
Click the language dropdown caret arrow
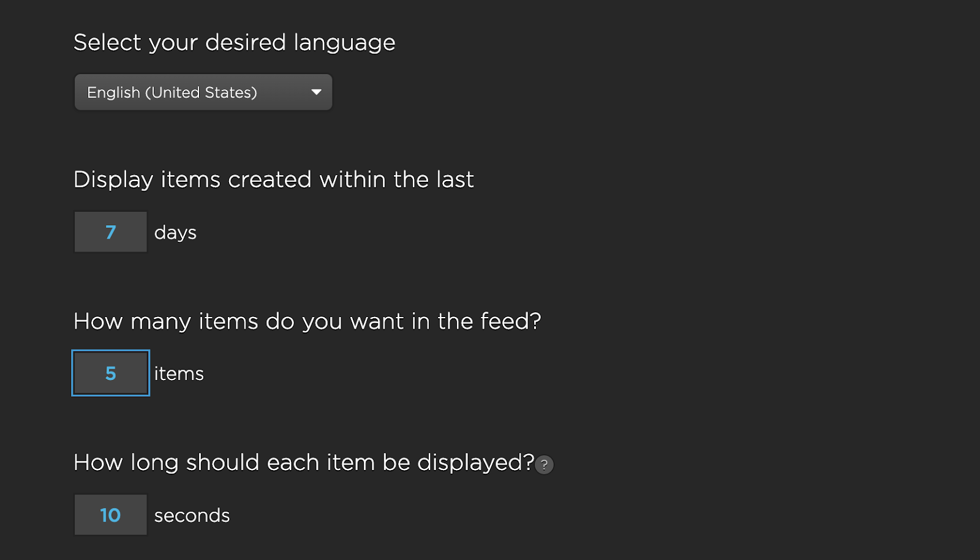point(316,92)
